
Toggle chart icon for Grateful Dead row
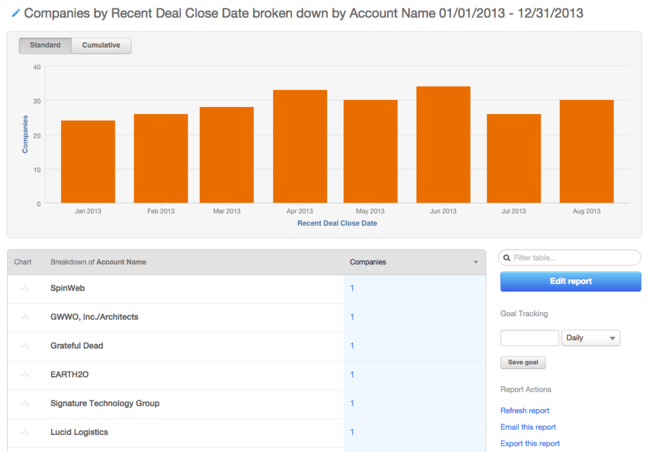coord(25,346)
